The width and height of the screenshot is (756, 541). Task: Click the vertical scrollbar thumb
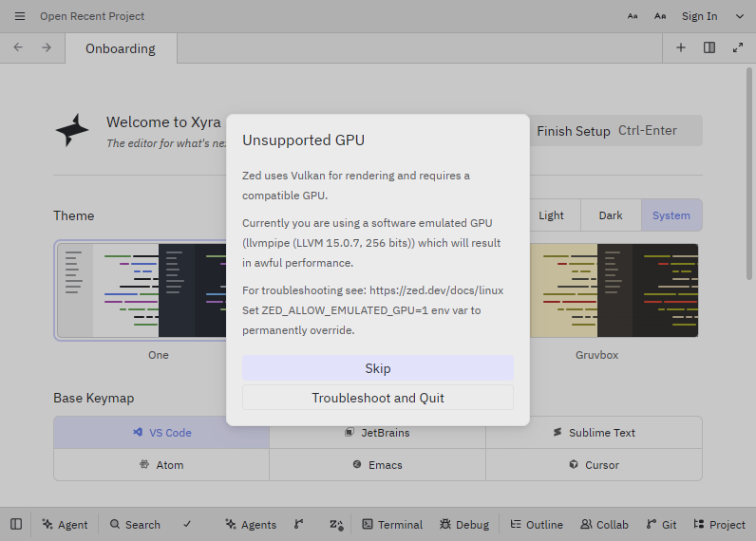click(x=748, y=174)
